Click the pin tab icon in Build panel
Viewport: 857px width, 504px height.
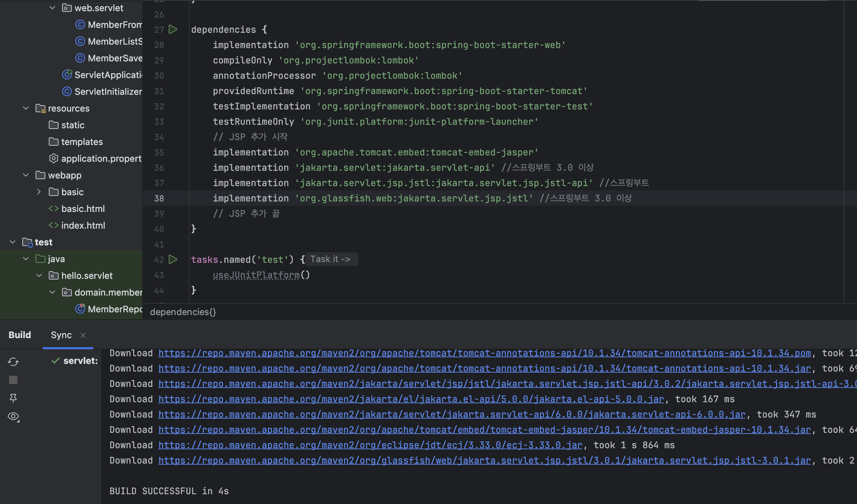pyautogui.click(x=13, y=398)
